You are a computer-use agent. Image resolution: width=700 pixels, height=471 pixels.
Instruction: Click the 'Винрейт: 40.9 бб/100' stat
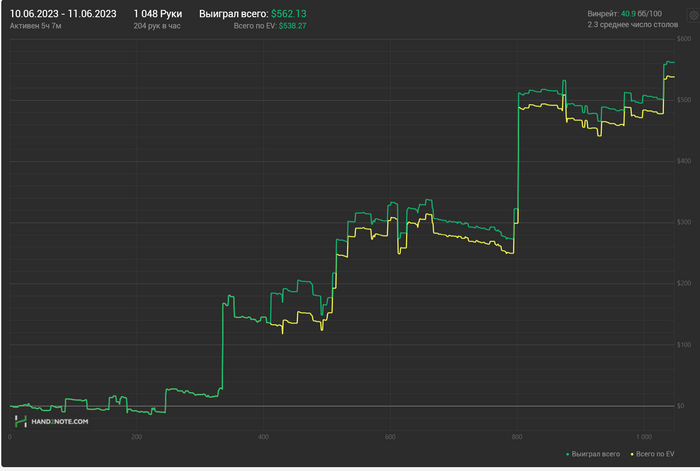(x=625, y=14)
